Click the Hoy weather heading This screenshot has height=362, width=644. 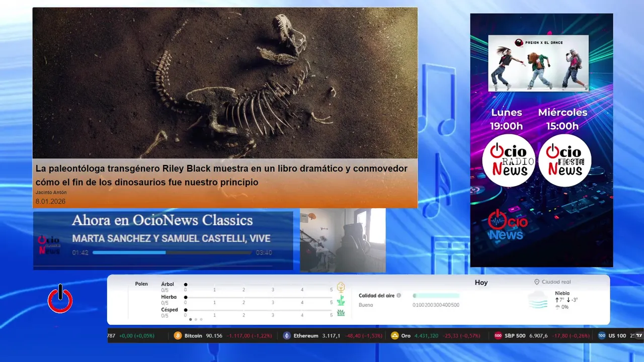[481, 283]
